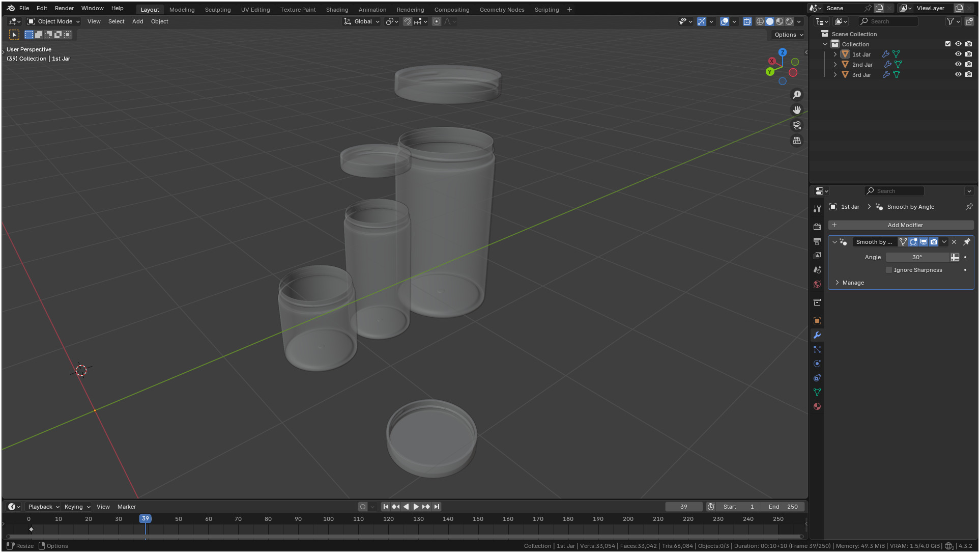This screenshot has height=553, width=980.
Task: Open the Render menu
Action: (x=64, y=8)
